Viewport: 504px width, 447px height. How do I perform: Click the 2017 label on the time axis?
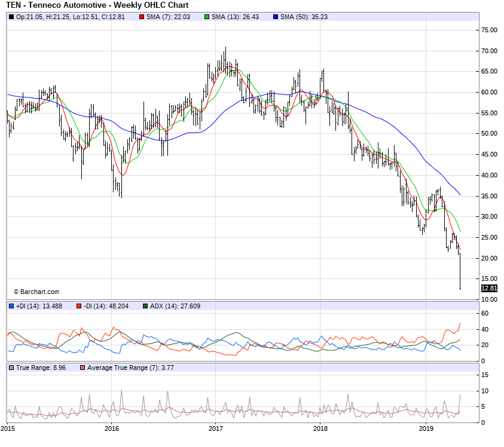pos(216,428)
